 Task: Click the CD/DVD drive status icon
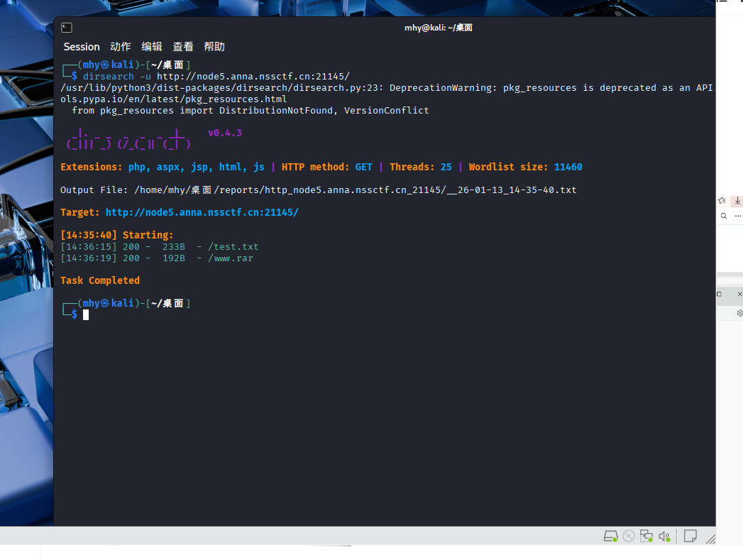pos(629,537)
